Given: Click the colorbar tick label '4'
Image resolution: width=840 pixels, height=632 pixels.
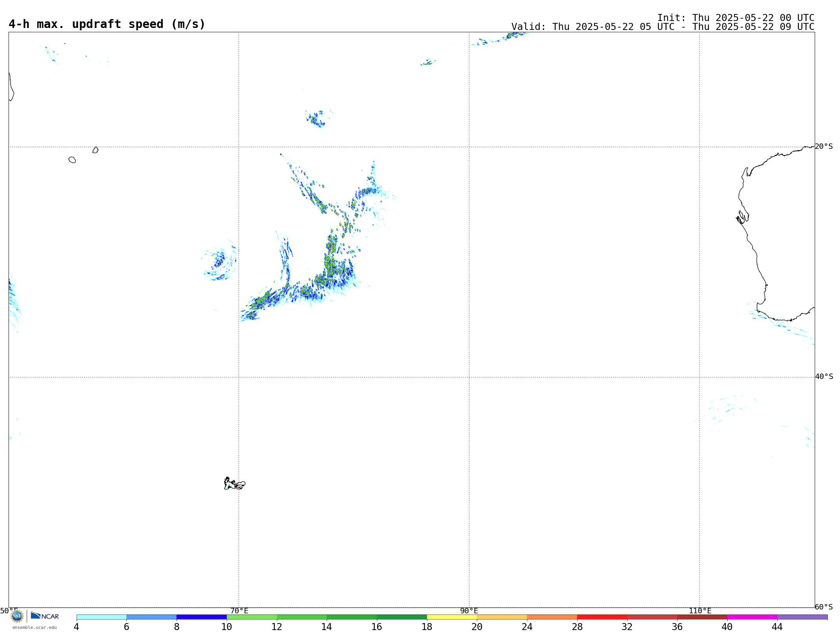Looking at the screenshot, I should tap(77, 627).
